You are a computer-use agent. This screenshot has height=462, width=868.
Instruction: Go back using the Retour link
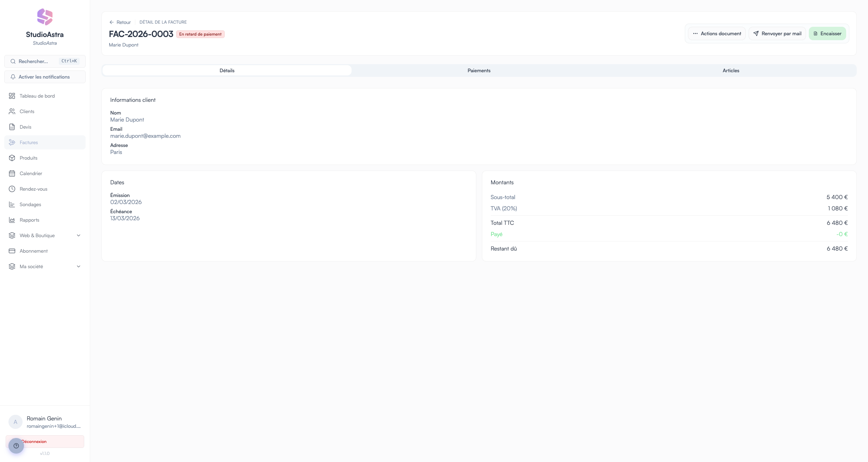coord(120,22)
